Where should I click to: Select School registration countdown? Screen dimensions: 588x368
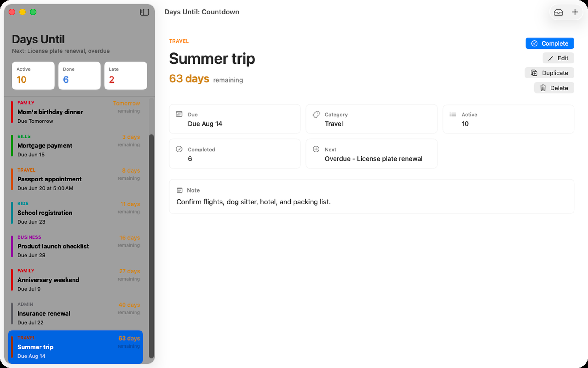click(x=76, y=213)
